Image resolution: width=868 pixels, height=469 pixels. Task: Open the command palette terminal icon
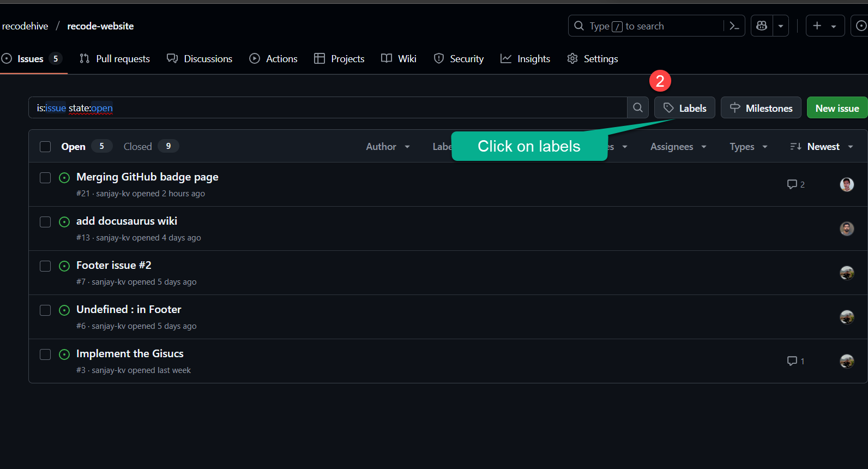click(734, 26)
